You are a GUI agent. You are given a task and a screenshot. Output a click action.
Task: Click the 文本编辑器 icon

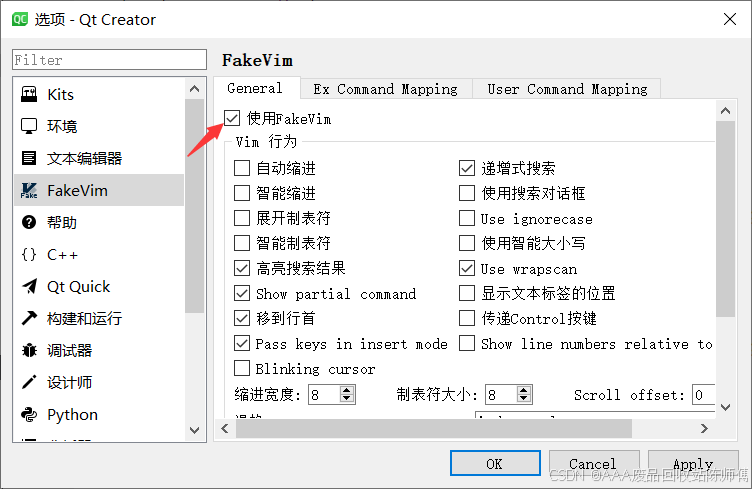point(29,158)
